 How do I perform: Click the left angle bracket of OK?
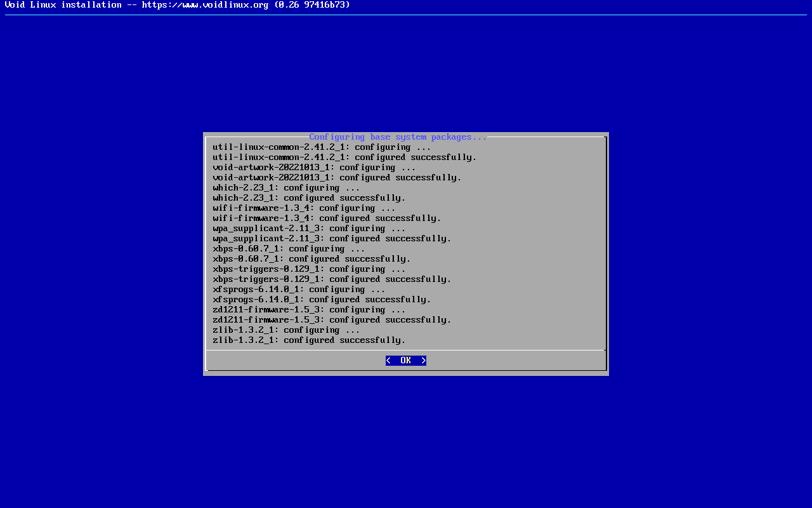click(x=388, y=361)
